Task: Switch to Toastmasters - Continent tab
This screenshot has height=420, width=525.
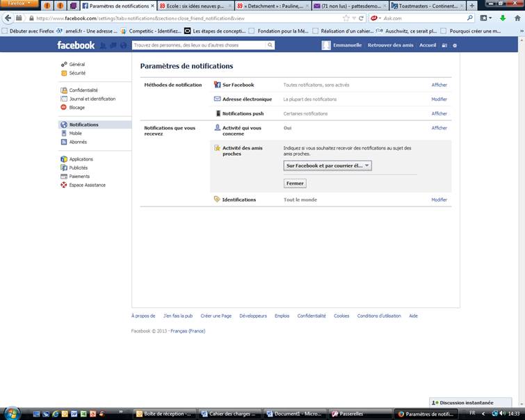Action: tap(428, 6)
